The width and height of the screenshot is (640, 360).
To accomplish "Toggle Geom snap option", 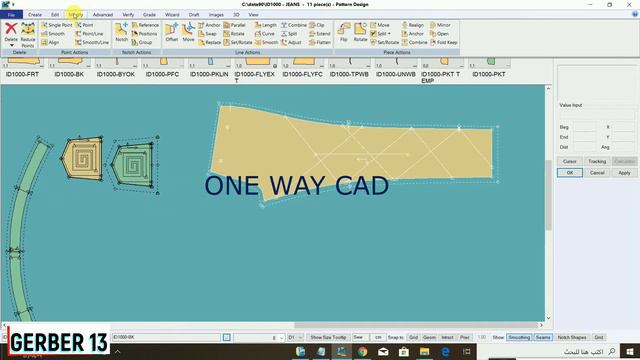I will pos(429,338).
